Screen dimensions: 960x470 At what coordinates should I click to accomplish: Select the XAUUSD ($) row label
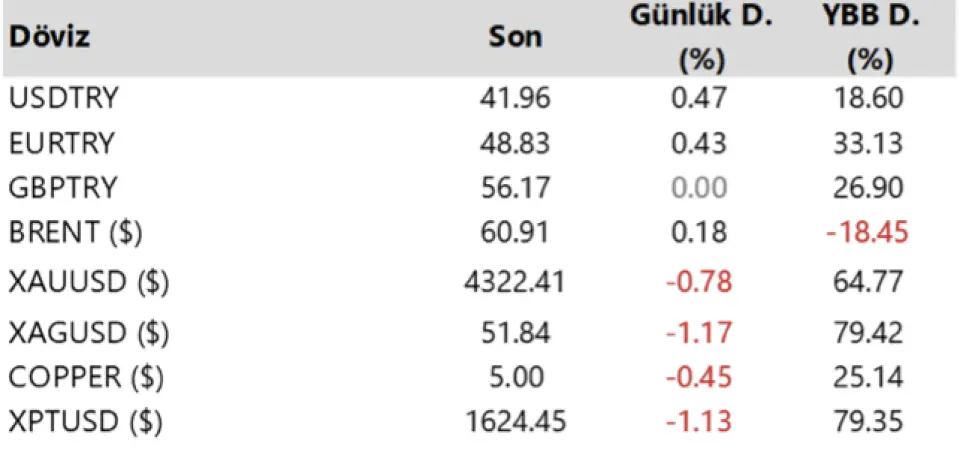pyautogui.click(x=88, y=283)
